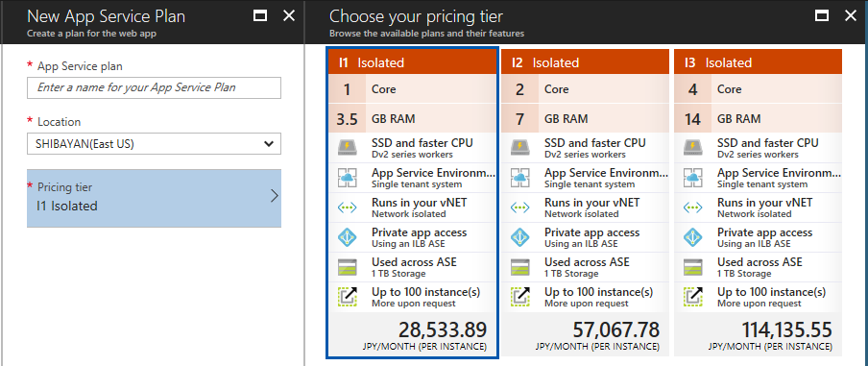Viewport: 868px width, 366px height.
Task: Open the Location dropdown showing SHIBAYAN(East US)
Action: click(154, 143)
